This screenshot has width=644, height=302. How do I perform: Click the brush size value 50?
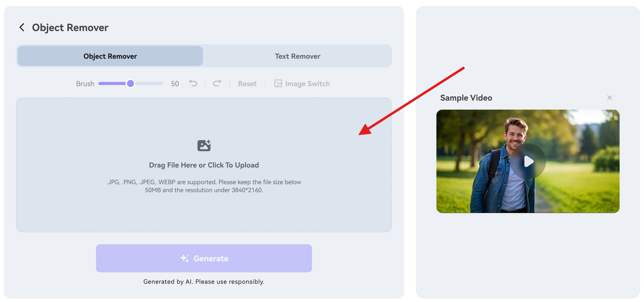(174, 83)
